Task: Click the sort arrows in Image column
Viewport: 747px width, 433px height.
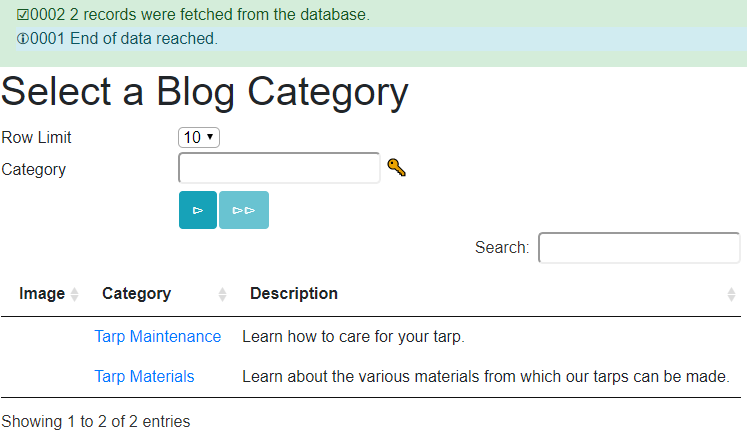Action: click(x=75, y=294)
